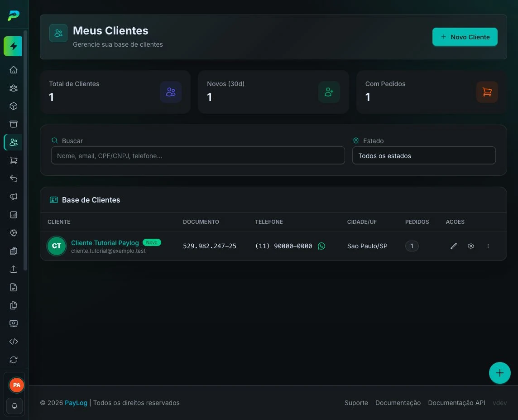View Cliente Tutorial Paylog details via eye icon
This screenshot has height=420, width=518.
pos(471,246)
